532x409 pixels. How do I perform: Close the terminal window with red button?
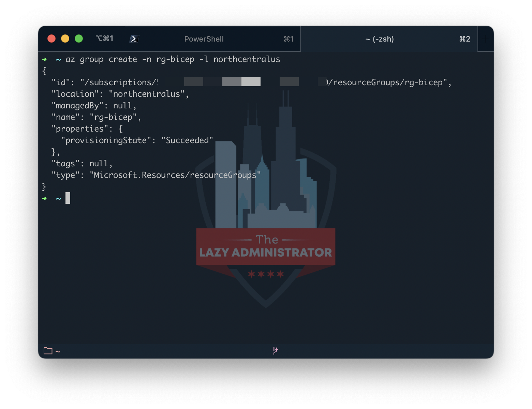[51, 39]
